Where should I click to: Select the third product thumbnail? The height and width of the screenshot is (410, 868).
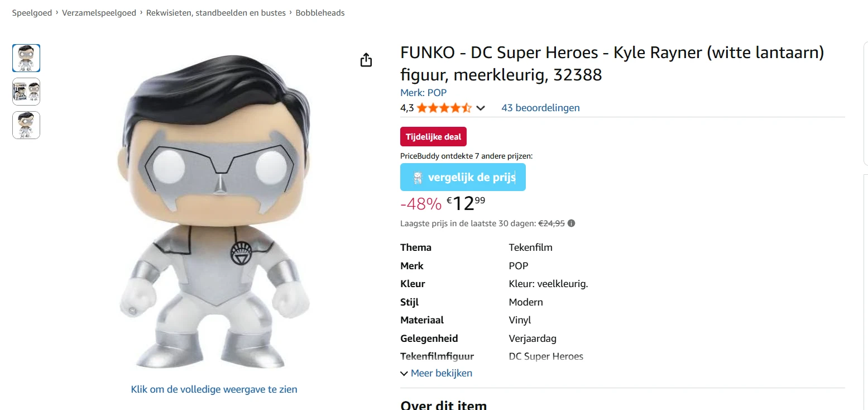click(26, 125)
